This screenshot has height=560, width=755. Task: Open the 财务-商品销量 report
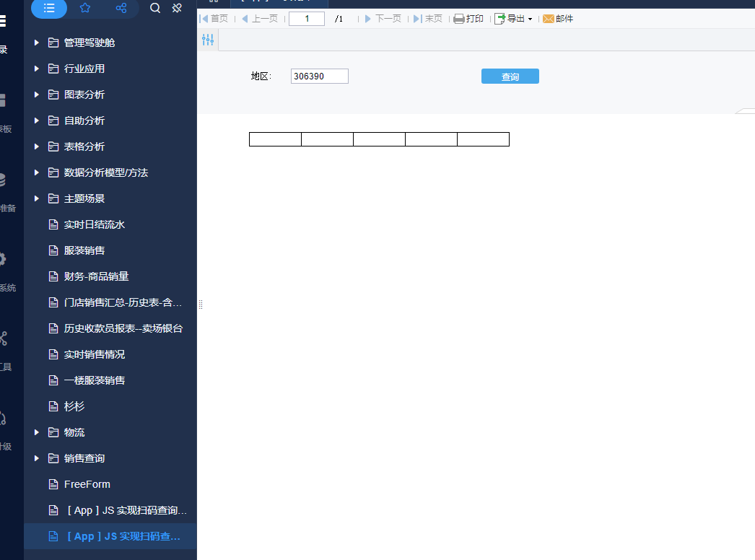[x=96, y=277]
